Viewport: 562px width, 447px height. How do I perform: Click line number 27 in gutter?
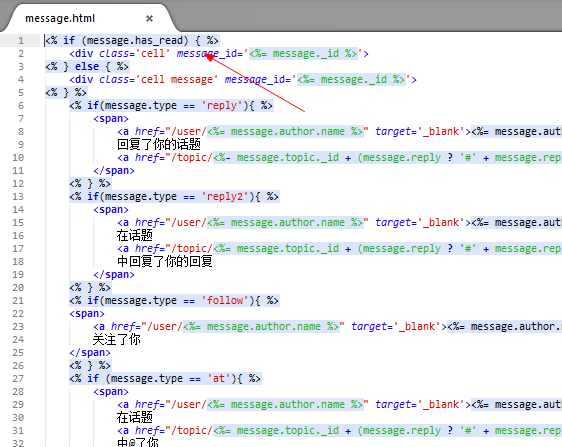coord(18,379)
